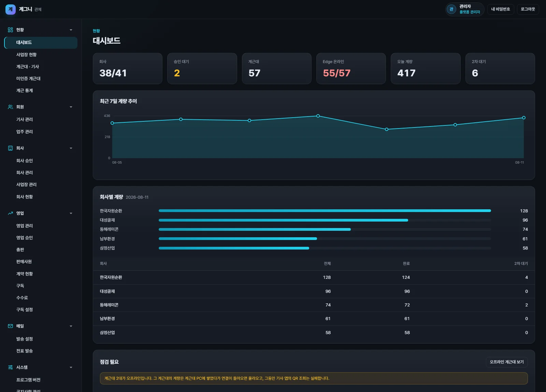Click 로그아웃 button
This screenshot has width=546, height=392.
click(x=528, y=9)
